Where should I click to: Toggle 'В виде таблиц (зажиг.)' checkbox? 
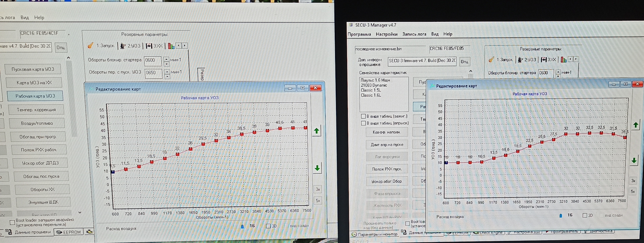click(x=363, y=116)
